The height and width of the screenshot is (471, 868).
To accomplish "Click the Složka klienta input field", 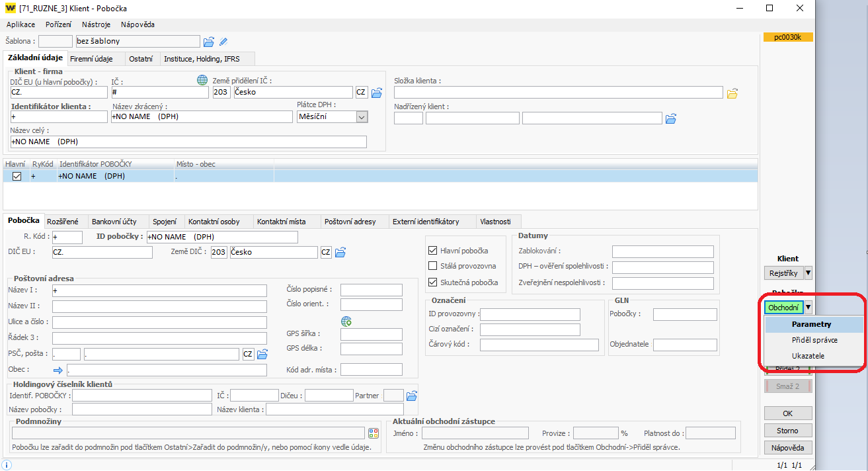I will coord(559,93).
